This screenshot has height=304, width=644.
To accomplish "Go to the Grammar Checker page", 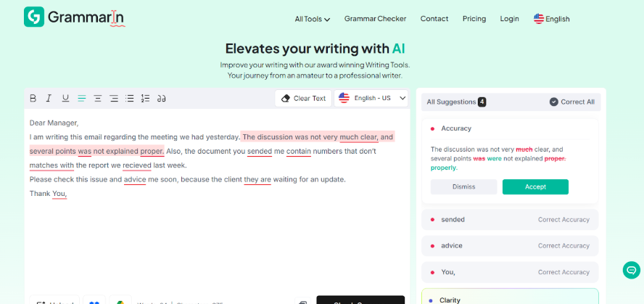I will click(375, 19).
